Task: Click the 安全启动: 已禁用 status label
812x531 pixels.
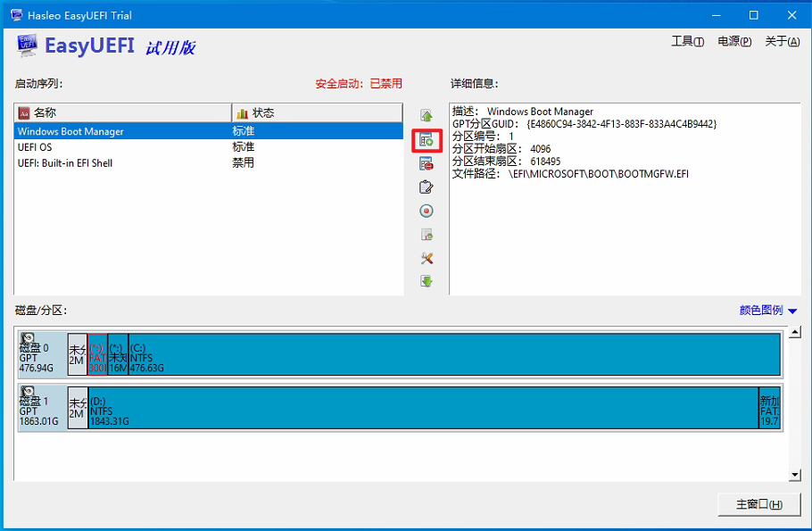Action: pos(359,84)
